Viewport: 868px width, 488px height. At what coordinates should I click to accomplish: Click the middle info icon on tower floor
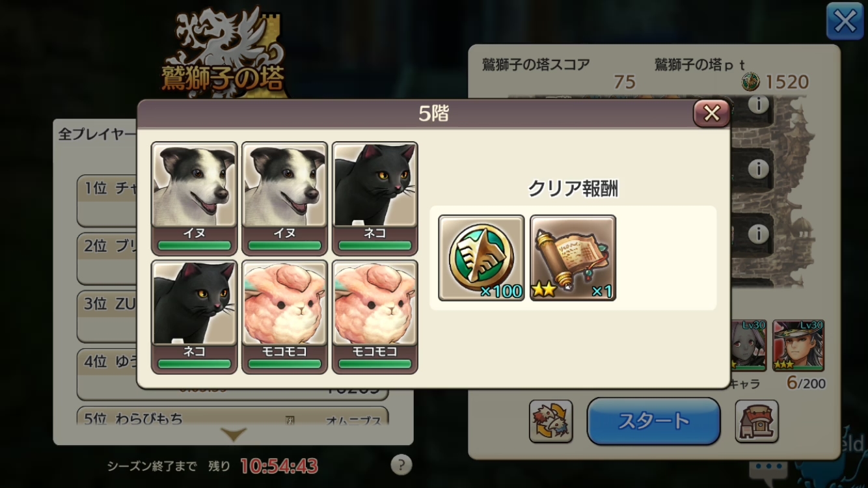(x=758, y=169)
